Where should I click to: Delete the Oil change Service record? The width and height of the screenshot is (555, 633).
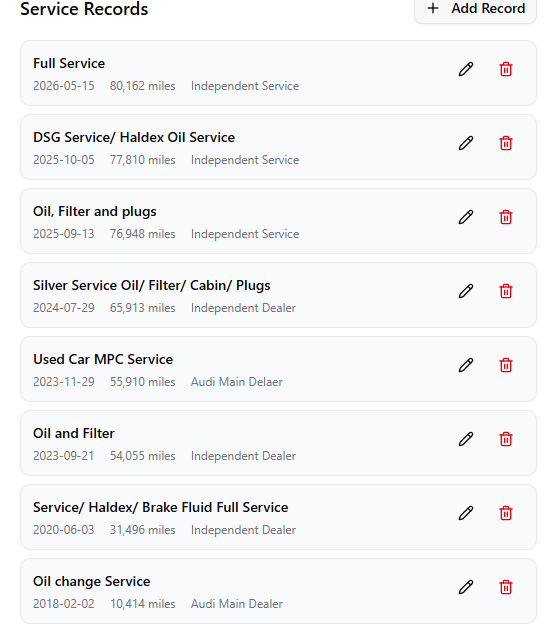click(x=506, y=587)
